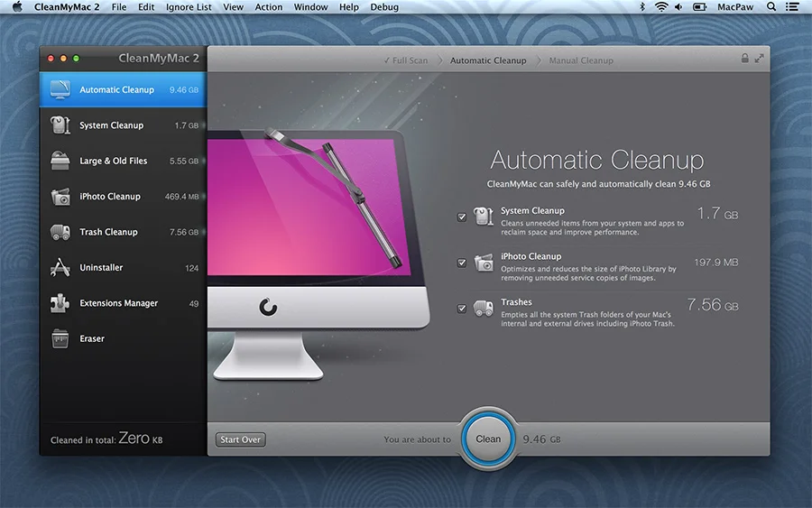The height and width of the screenshot is (508, 812).
Task: Open the Apple menu
Action: coord(17,6)
